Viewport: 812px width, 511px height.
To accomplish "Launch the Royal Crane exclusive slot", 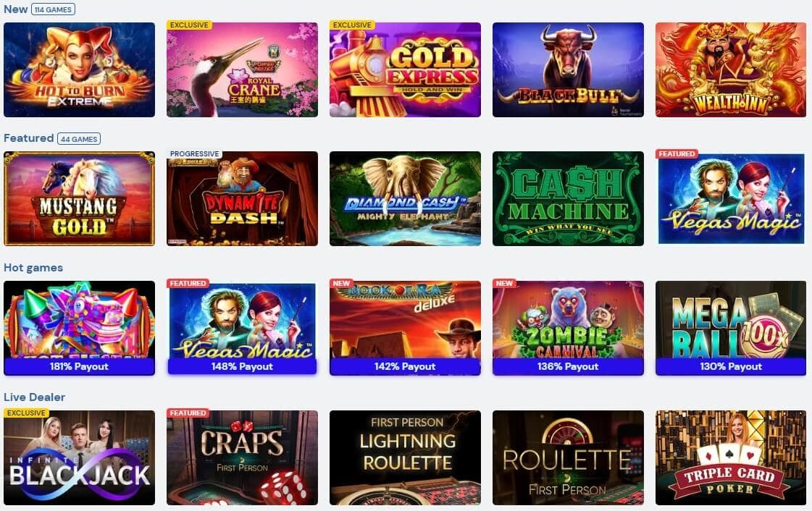I will [242, 69].
